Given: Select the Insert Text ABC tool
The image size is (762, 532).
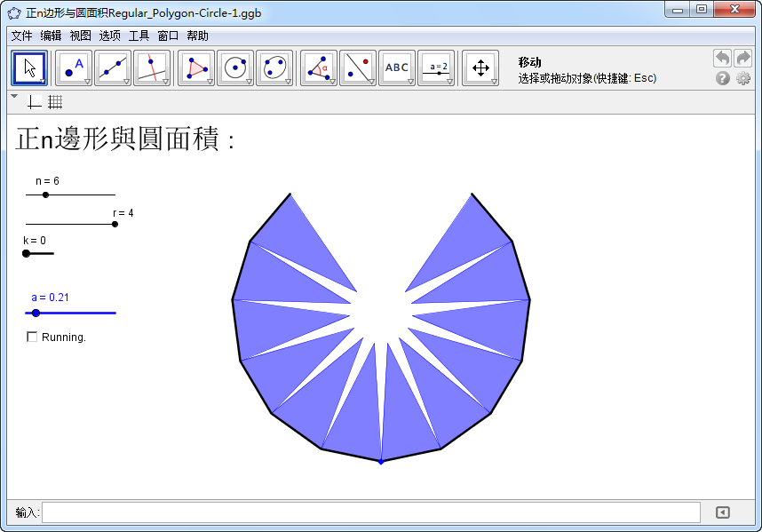Looking at the screenshot, I should pyautogui.click(x=396, y=67).
